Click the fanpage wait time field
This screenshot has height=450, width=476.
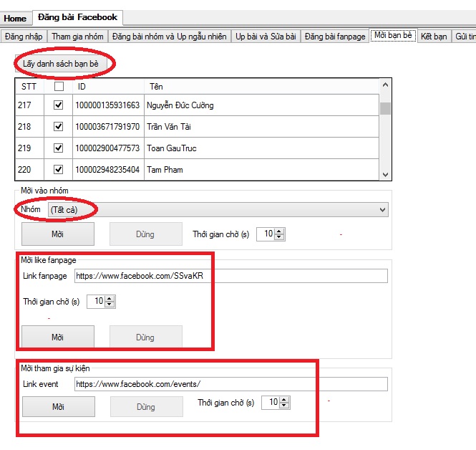(96, 302)
